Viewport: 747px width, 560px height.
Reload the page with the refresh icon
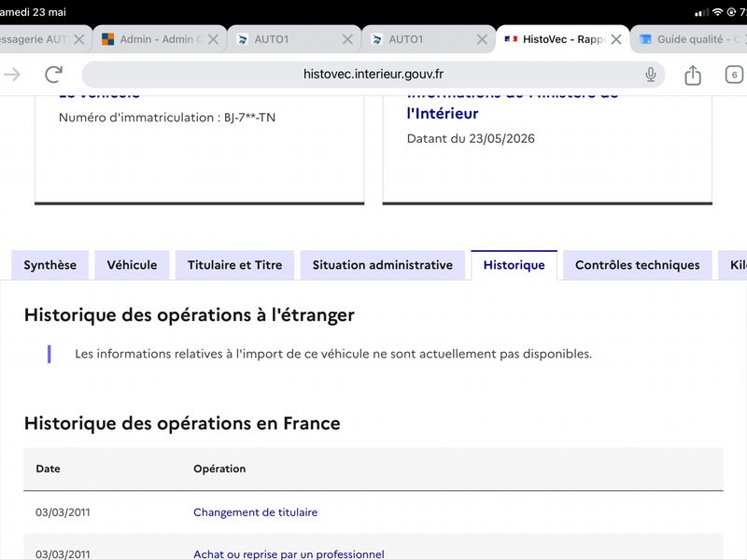(x=53, y=75)
